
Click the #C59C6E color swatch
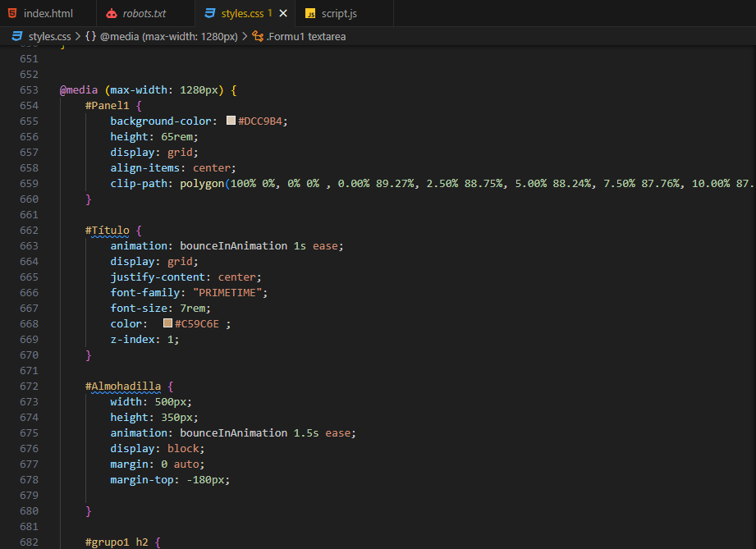point(167,323)
